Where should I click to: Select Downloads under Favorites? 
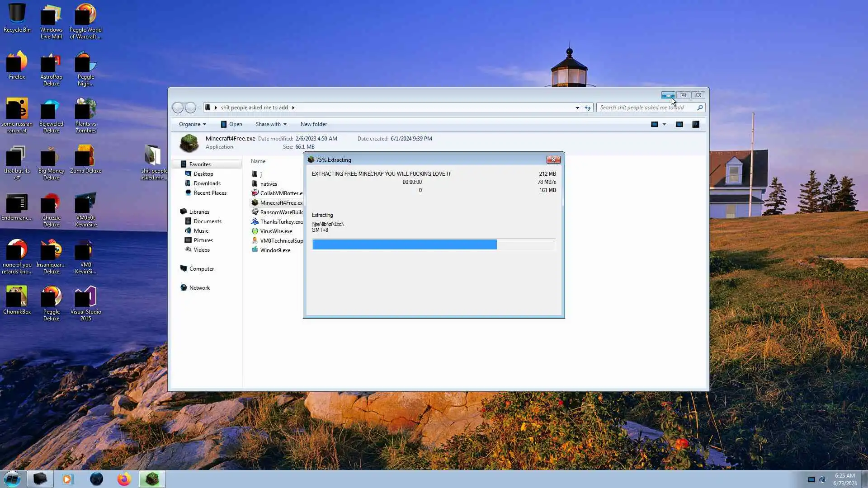(207, 183)
